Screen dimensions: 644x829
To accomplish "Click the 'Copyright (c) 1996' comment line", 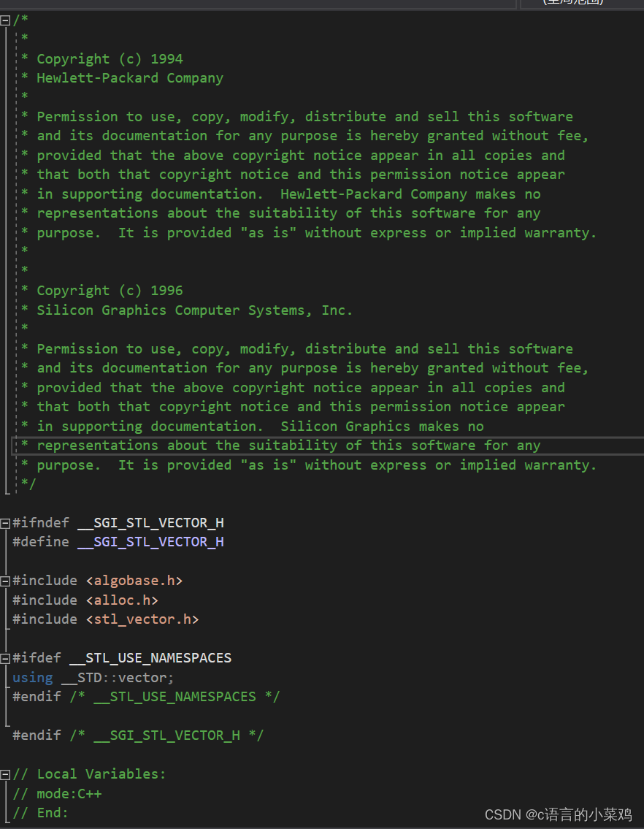I will pyautogui.click(x=110, y=291).
